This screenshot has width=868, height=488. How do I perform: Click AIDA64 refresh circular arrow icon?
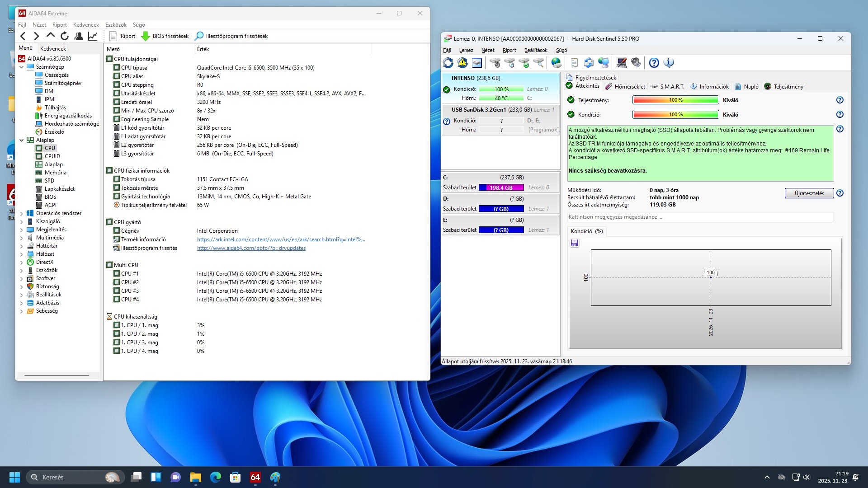click(65, 36)
